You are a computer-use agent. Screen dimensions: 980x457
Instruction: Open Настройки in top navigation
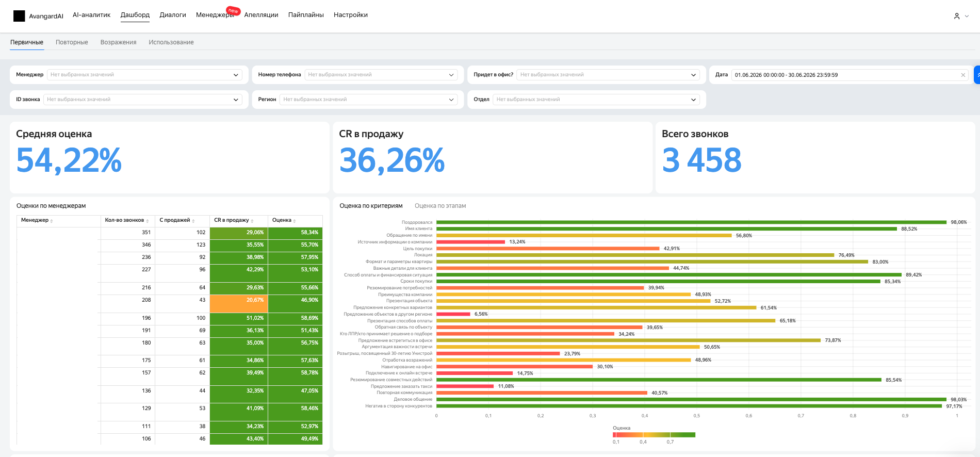[351, 15]
